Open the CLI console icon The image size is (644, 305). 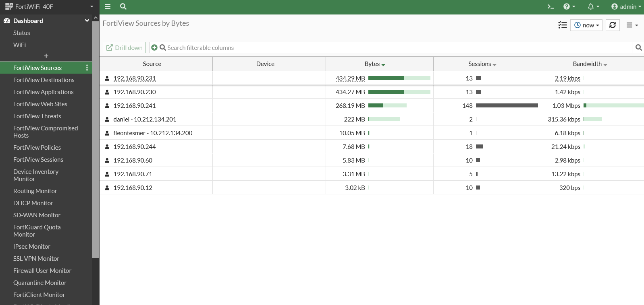(x=551, y=6)
